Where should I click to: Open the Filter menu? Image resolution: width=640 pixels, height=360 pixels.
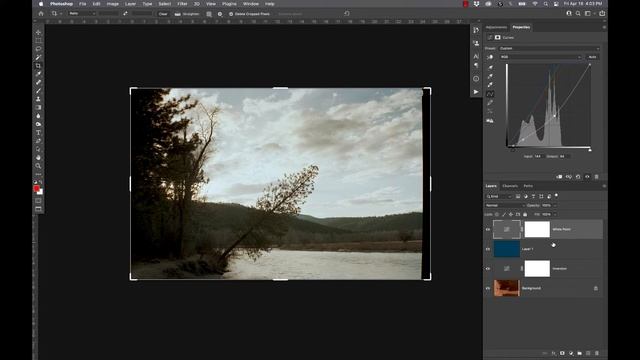(182, 4)
